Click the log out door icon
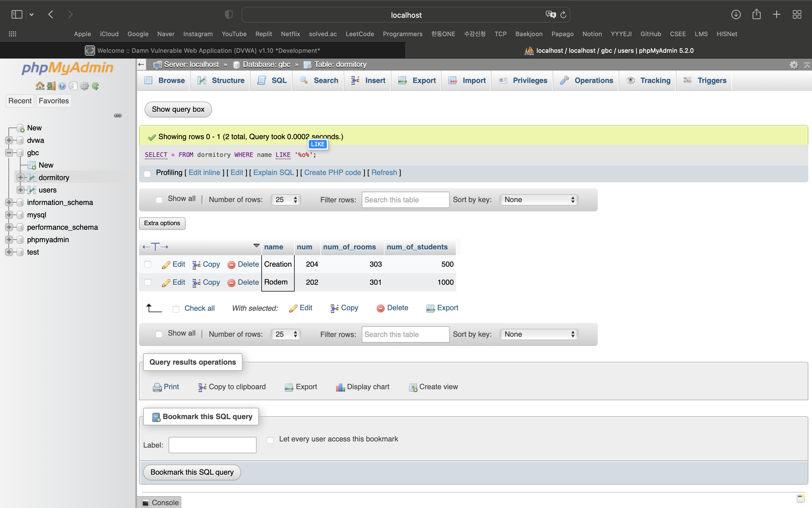 click(x=51, y=86)
